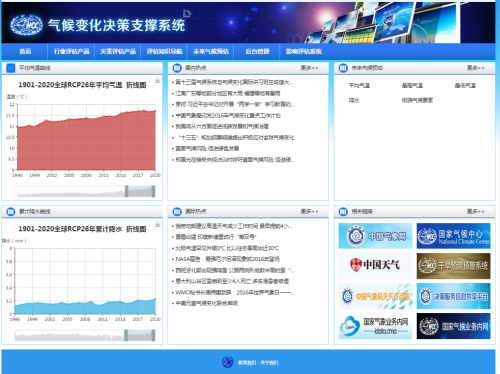
Task: Click the 未来气候预估 panel header icon
Action: point(343,68)
